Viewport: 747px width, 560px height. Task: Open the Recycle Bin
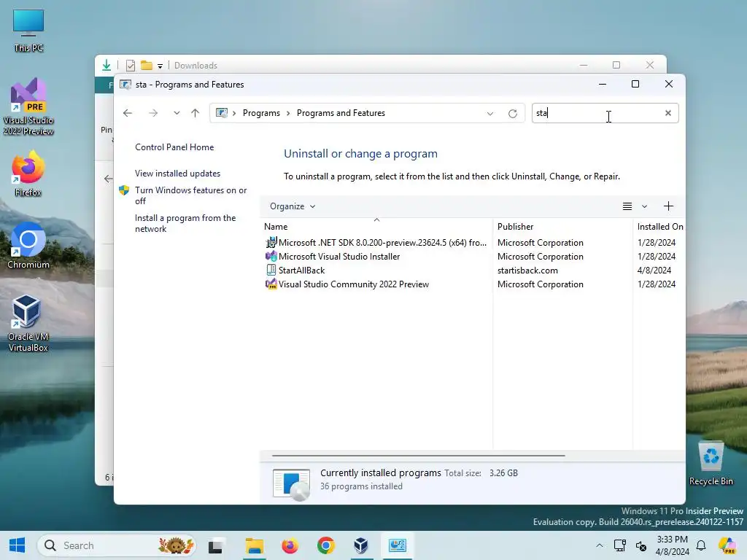(711, 463)
